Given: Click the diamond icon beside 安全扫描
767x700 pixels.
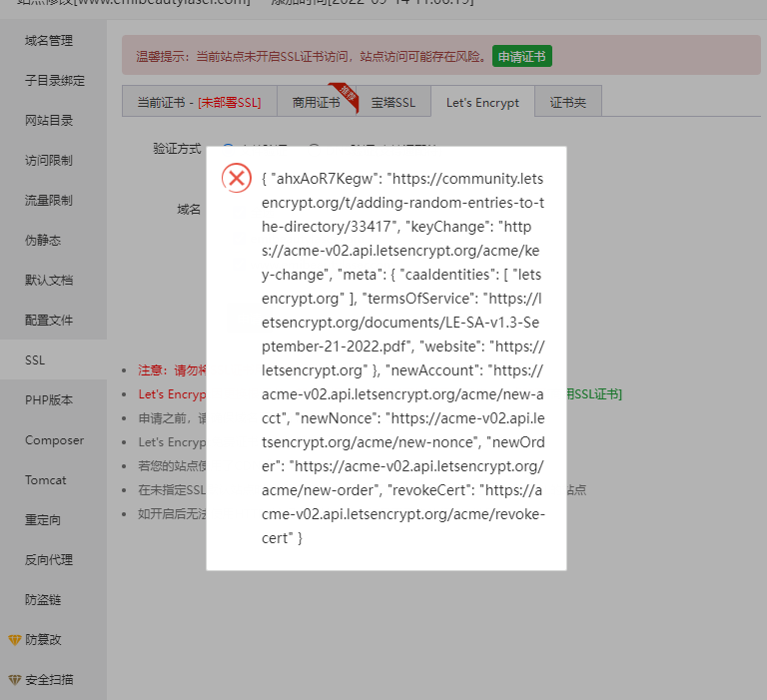Looking at the screenshot, I should click(15, 680).
